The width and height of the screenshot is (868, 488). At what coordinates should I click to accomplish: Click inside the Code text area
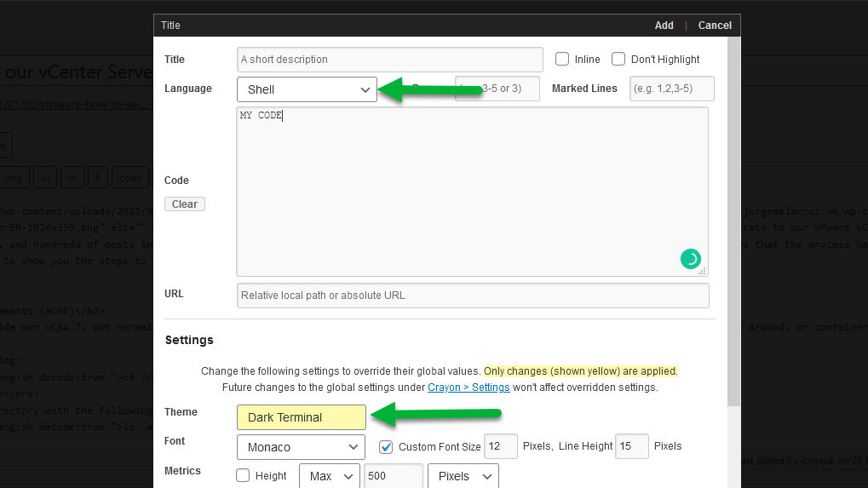(472, 192)
